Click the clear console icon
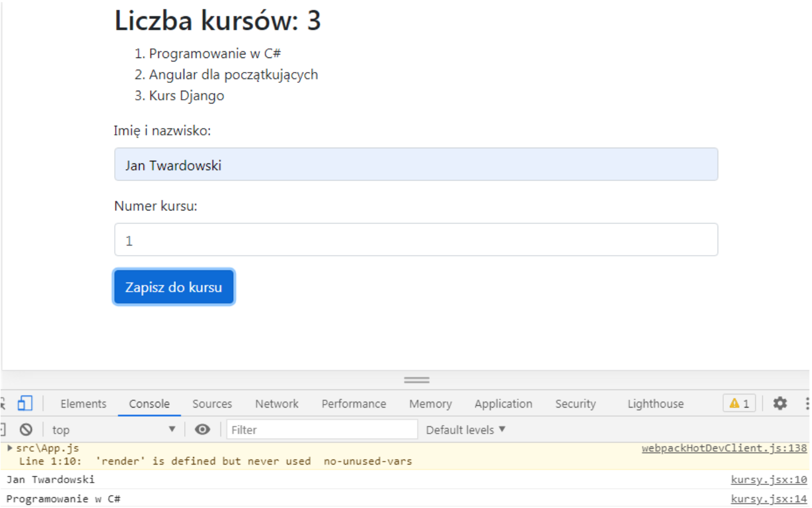812x508 pixels. click(x=25, y=430)
